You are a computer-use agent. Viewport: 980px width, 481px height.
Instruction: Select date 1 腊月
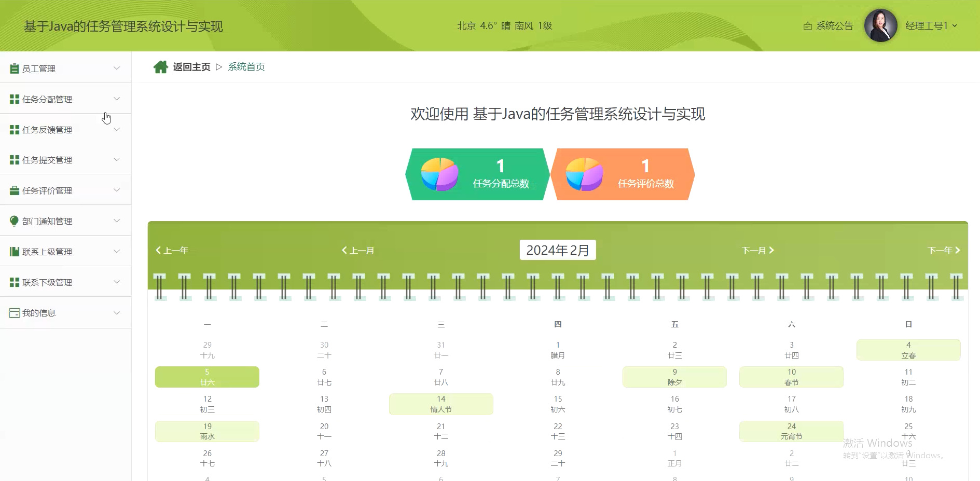[558, 350]
